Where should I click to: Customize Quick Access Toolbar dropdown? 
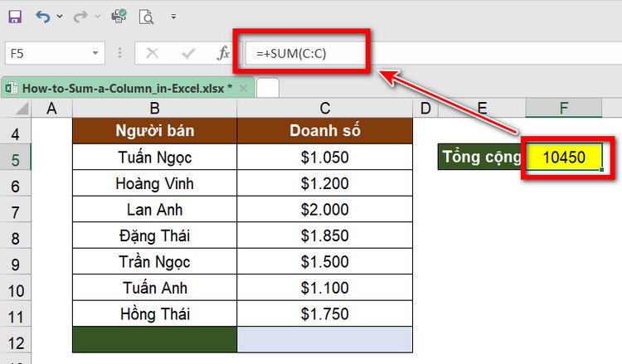pos(173,17)
